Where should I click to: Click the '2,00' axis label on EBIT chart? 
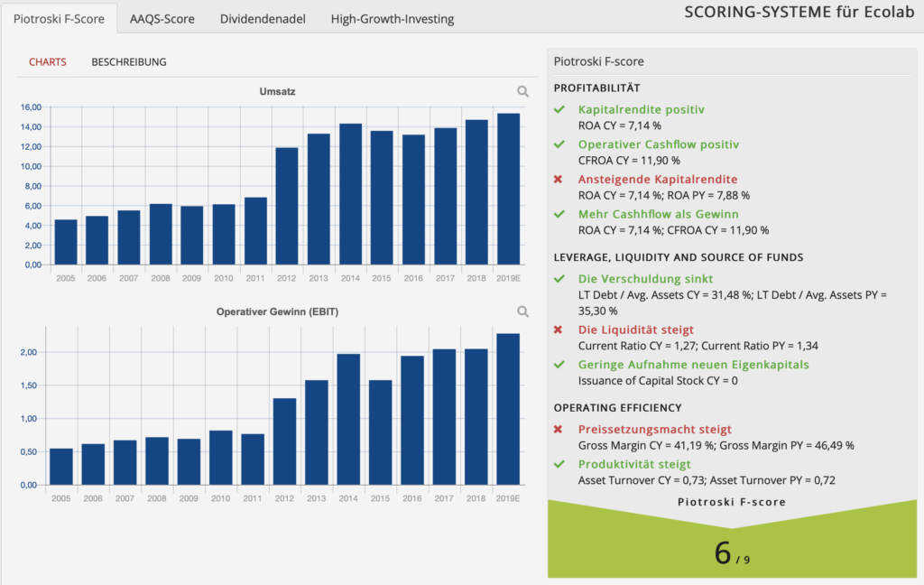(29, 352)
